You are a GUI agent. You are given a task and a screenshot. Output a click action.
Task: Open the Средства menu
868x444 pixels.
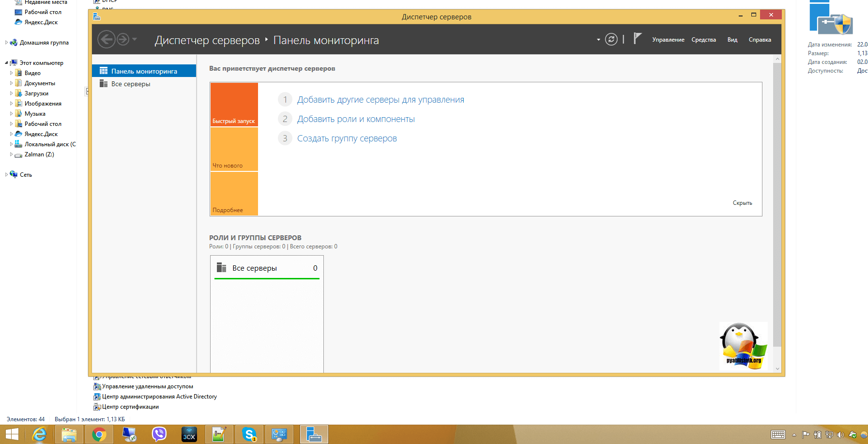click(703, 40)
